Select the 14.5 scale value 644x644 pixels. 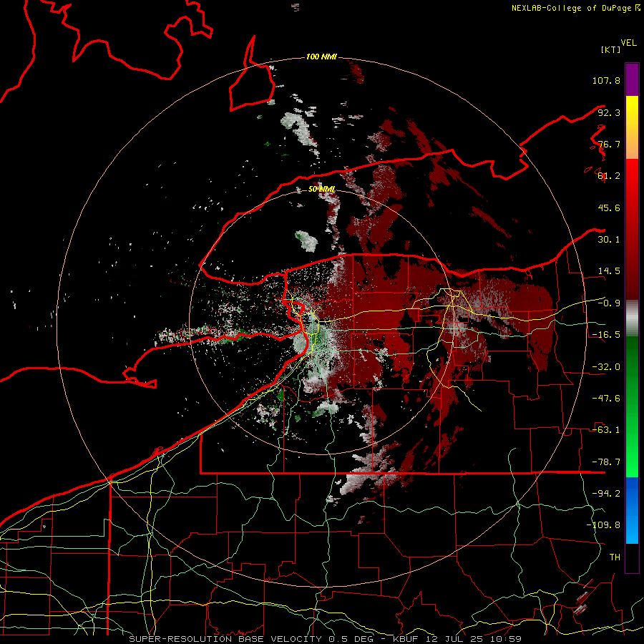tap(609, 271)
